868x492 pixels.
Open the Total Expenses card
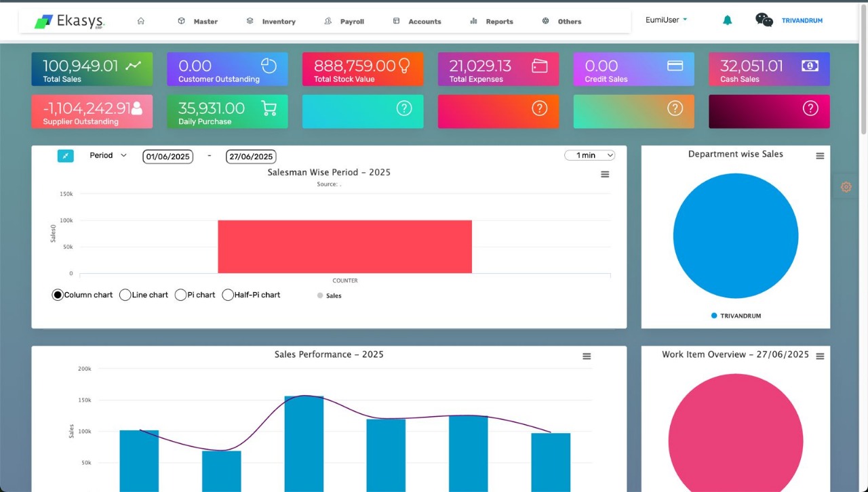[498, 69]
